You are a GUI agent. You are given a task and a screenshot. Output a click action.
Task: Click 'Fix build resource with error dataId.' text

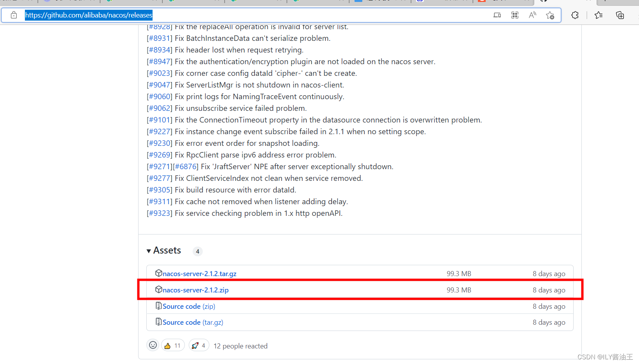click(x=235, y=190)
